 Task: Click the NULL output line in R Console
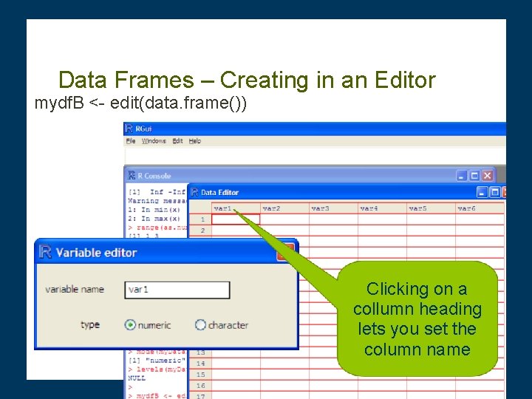click(137, 378)
